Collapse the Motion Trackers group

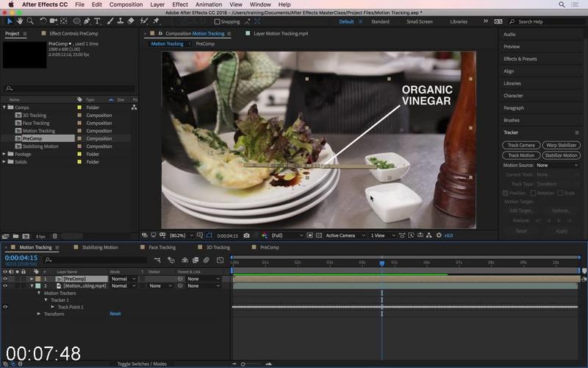tap(39, 293)
